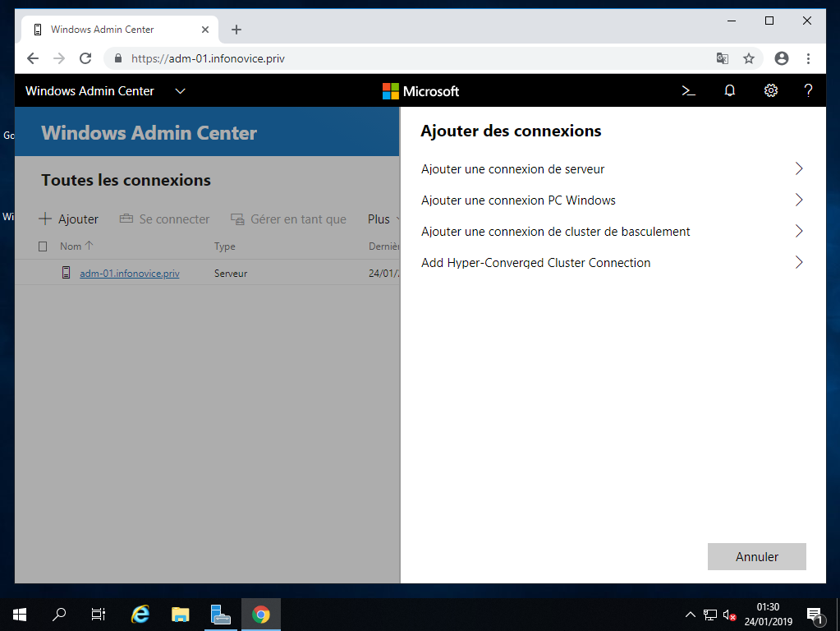Click the Se connecter toolbar button
This screenshot has width=840, height=631.
click(164, 219)
